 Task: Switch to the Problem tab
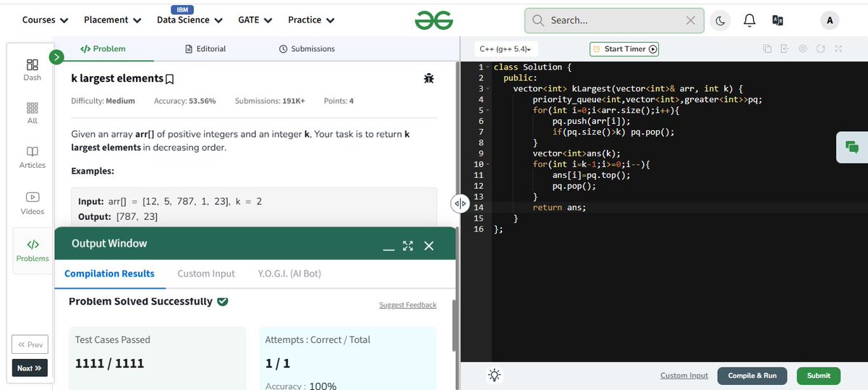(102, 48)
